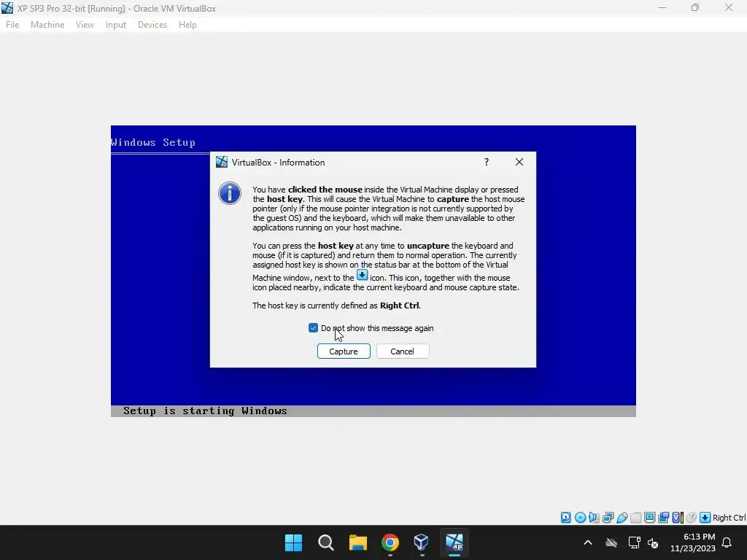This screenshot has height=560, width=747.
Task: Click the dialog's question mark help button
Action: click(x=487, y=162)
